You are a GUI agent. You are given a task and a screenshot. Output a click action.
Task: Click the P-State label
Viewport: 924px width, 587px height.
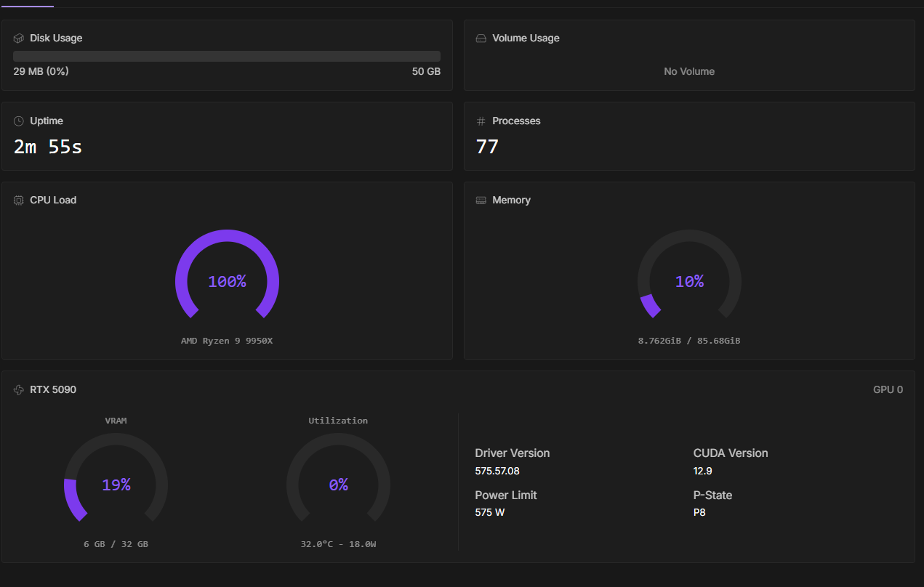click(x=712, y=495)
